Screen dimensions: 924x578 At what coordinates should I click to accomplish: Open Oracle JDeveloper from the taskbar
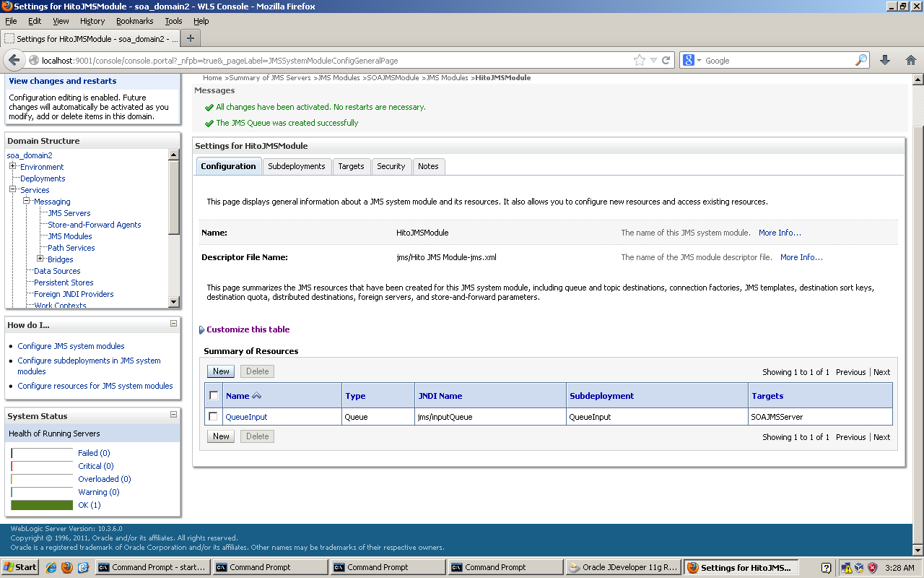(622, 566)
